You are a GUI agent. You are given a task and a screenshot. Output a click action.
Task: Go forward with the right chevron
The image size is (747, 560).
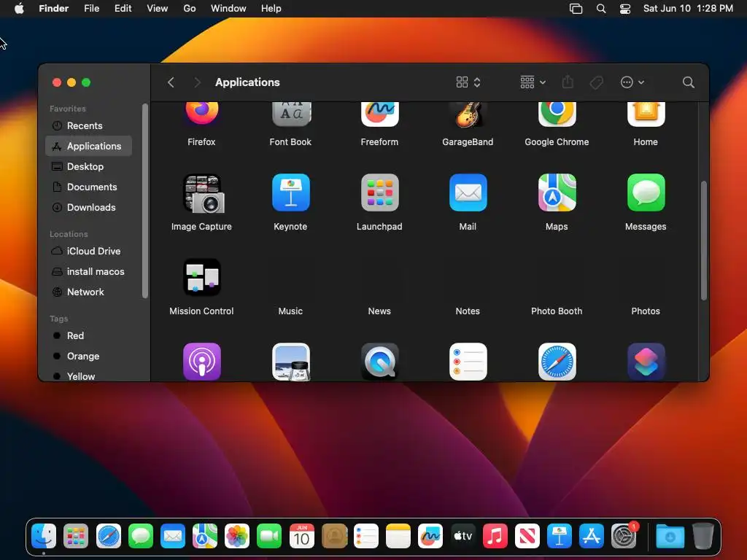pos(197,82)
